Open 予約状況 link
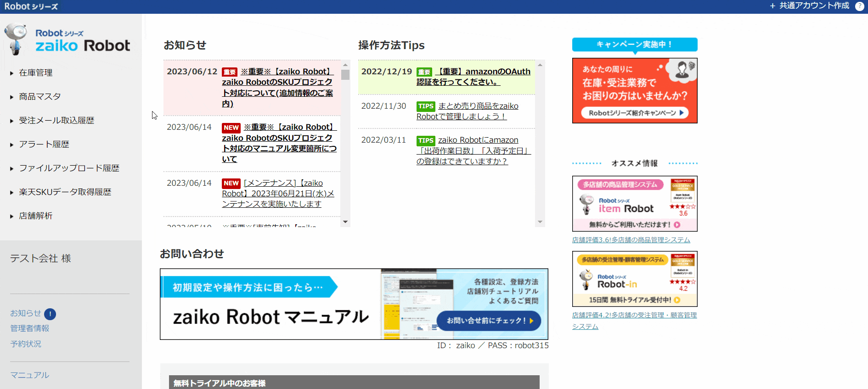This screenshot has height=389, width=868. click(x=26, y=344)
